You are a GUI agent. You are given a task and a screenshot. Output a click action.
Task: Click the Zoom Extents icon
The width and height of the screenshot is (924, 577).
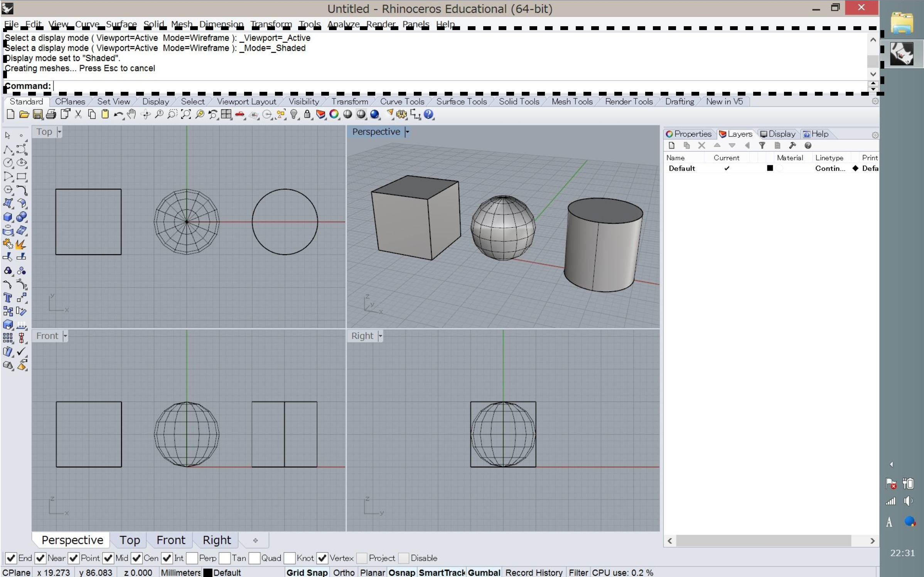(x=185, y=114)
